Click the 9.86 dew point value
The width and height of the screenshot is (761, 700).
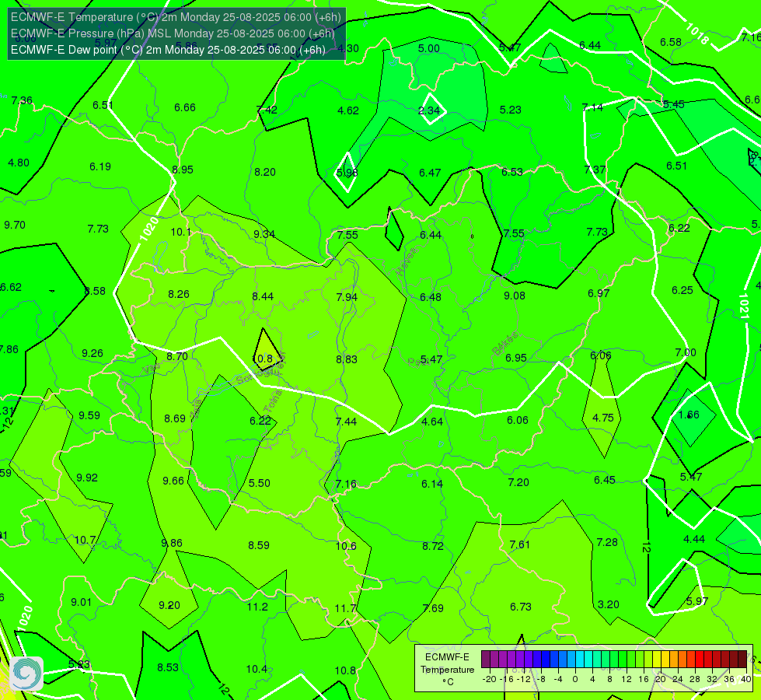pos(172,543)
